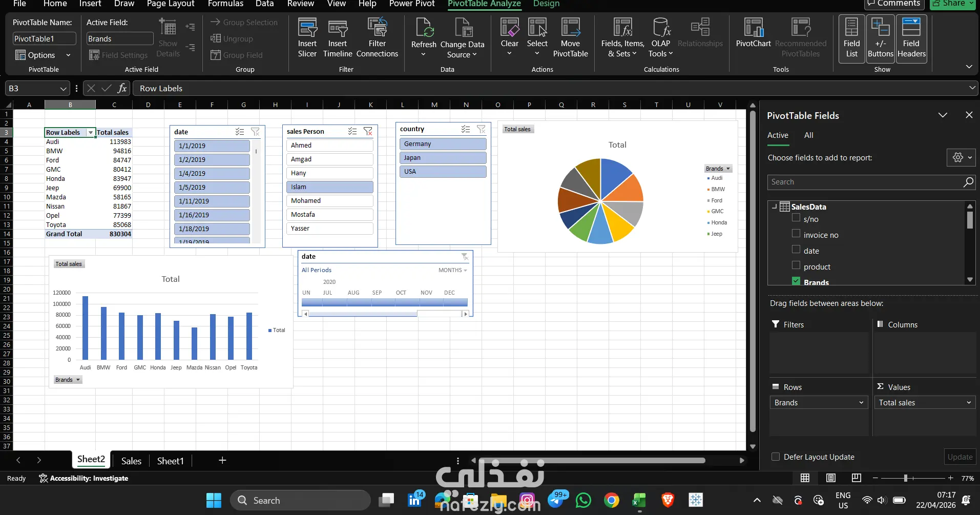Collapse the SalesData table fields
The height and width of the screenshot is (515, 980).
774,207
